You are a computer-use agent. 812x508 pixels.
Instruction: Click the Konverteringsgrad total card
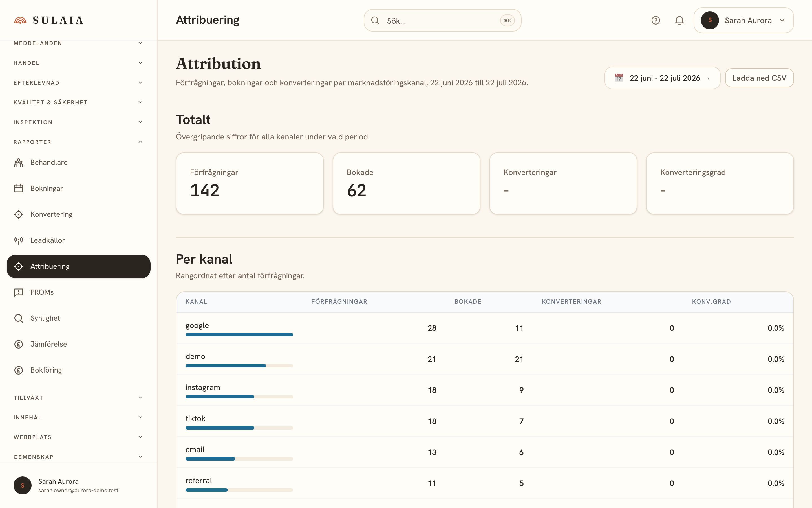coord(720,183)
